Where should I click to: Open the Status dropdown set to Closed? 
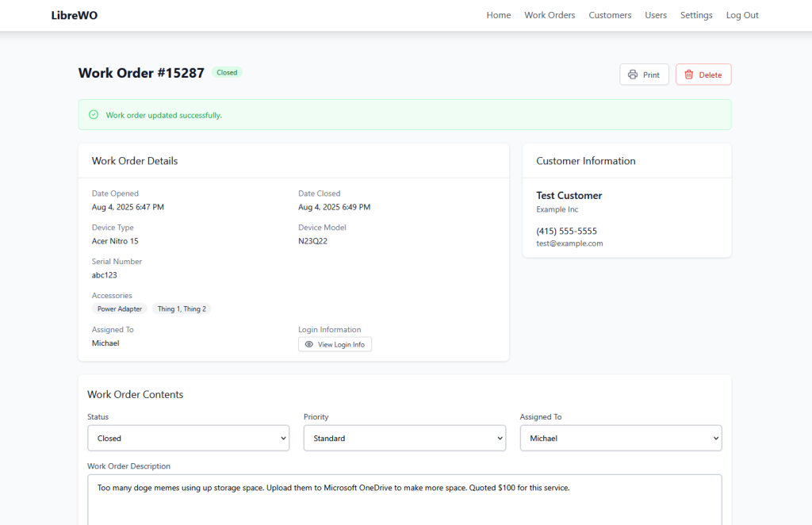coord(188,438)
